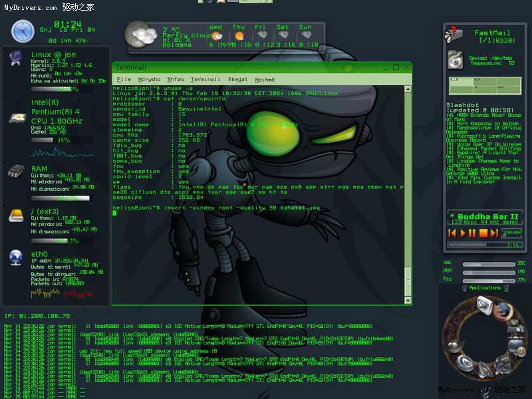The width and height of the screenshot is (532, 399).
Task: Maximize the Terminal window
Action: tap(396, 68)
